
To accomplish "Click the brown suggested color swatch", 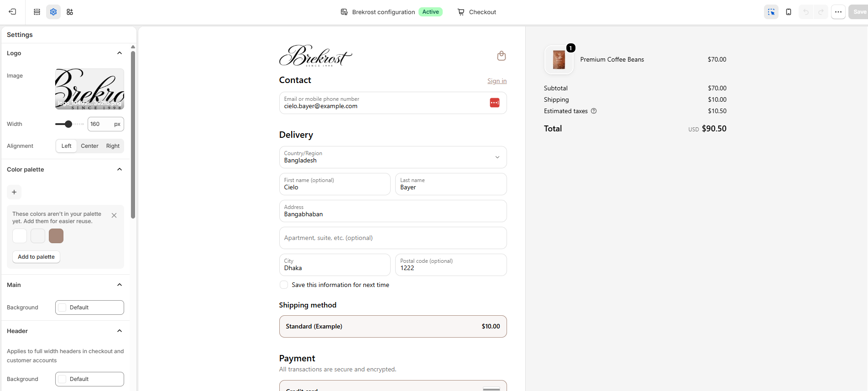I will click(x=56, y=236).
